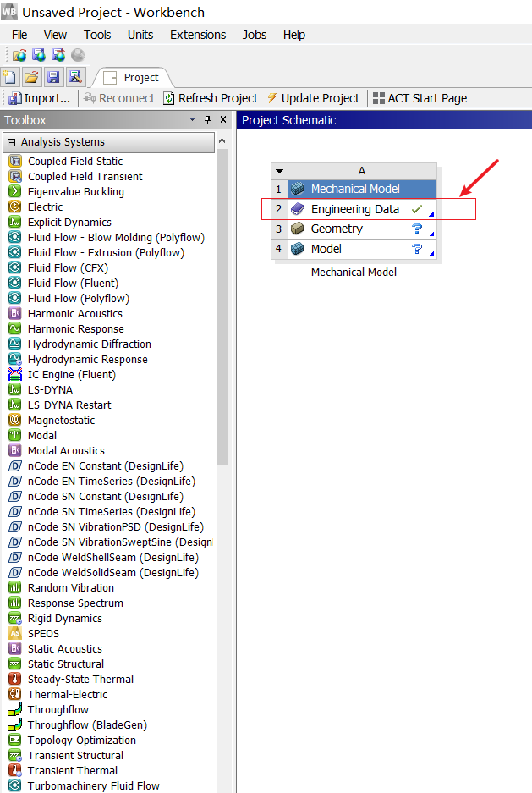Click the Save project disk icon

[x=53, y=77]
